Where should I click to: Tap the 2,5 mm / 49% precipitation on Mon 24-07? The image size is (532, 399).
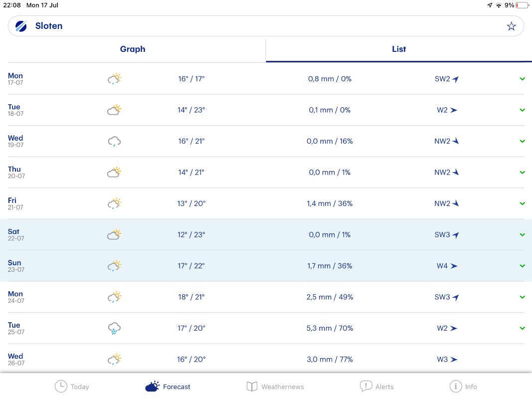(330, 297)
